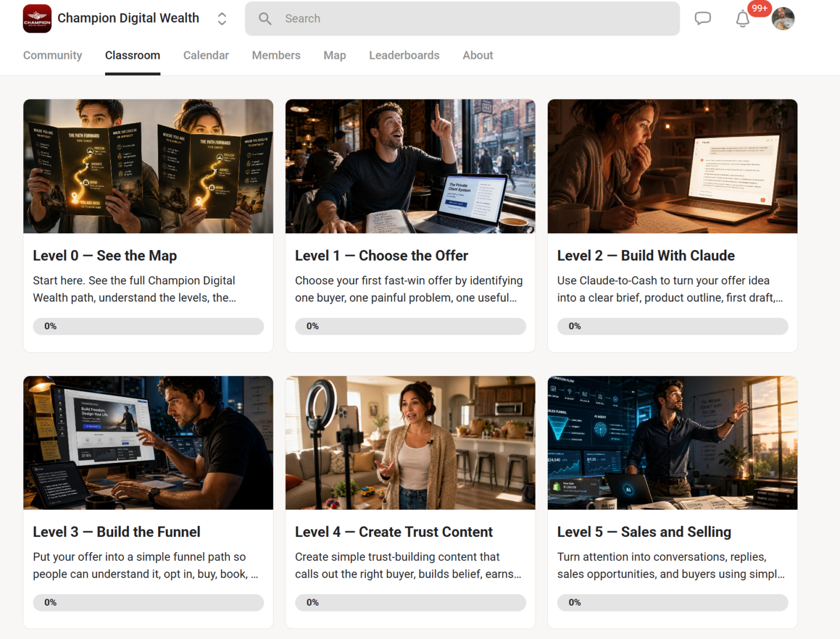This screenshot has width=840, height=639.
Task: Expand the community switcher chevrons
Action: pyautogui.click(x=222, y=19)
